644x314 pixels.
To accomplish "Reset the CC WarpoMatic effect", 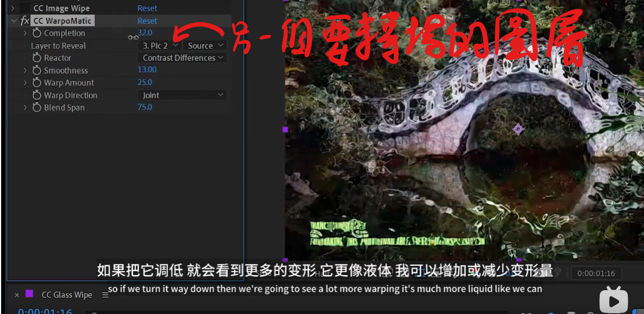I will click(147, 20).
